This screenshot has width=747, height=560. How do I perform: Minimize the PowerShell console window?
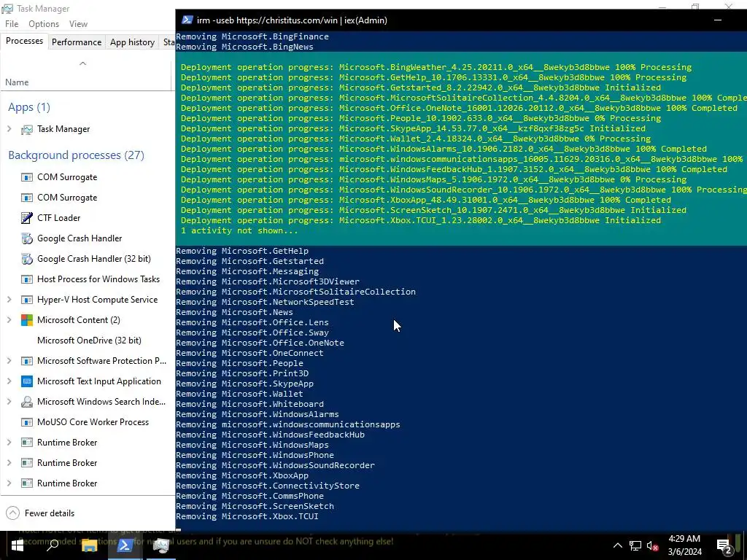[x=718, y=20]
